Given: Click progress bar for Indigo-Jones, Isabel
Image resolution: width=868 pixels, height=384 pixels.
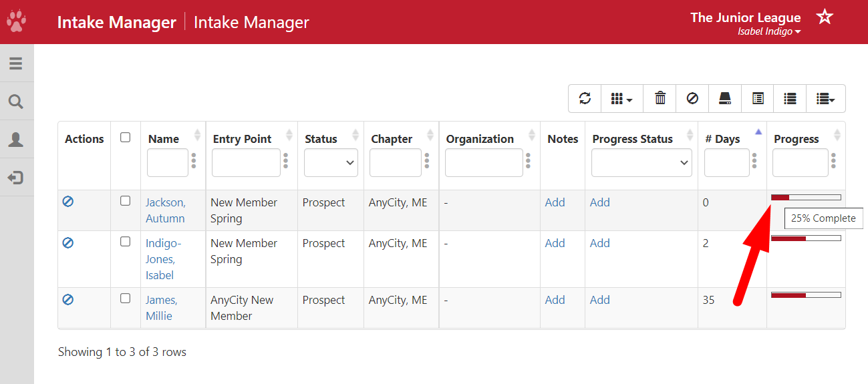Looking at the screenshot, I should [806, 238].
